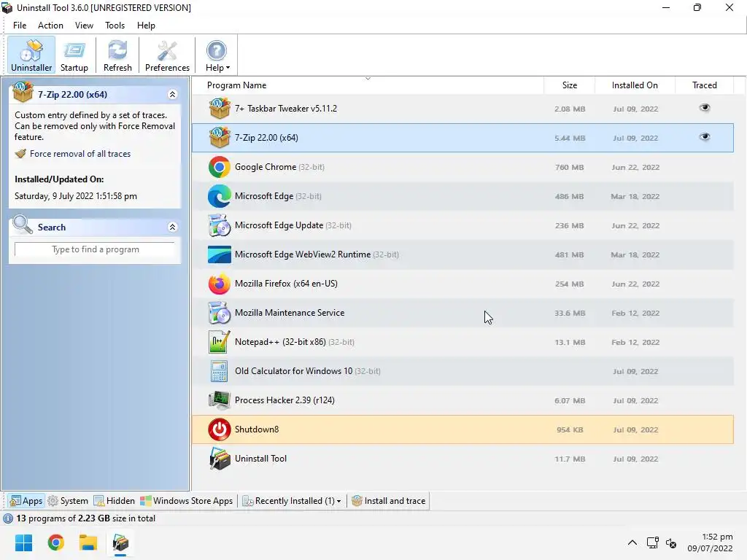Click the Search panel magnifier icon
The width and height of the screenshot is (747, 560).
point(22,225)
